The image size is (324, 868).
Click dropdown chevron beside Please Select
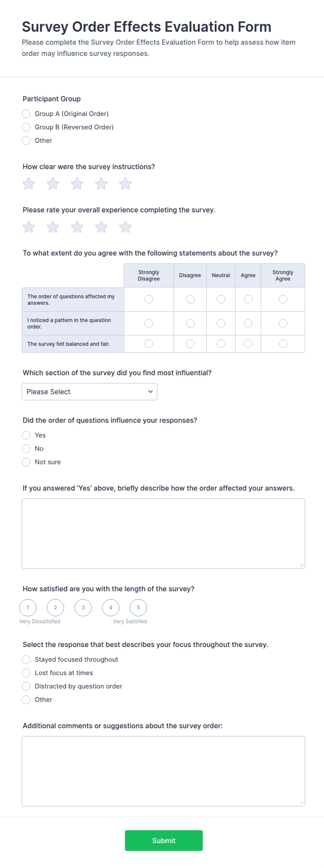pos(151,392)
